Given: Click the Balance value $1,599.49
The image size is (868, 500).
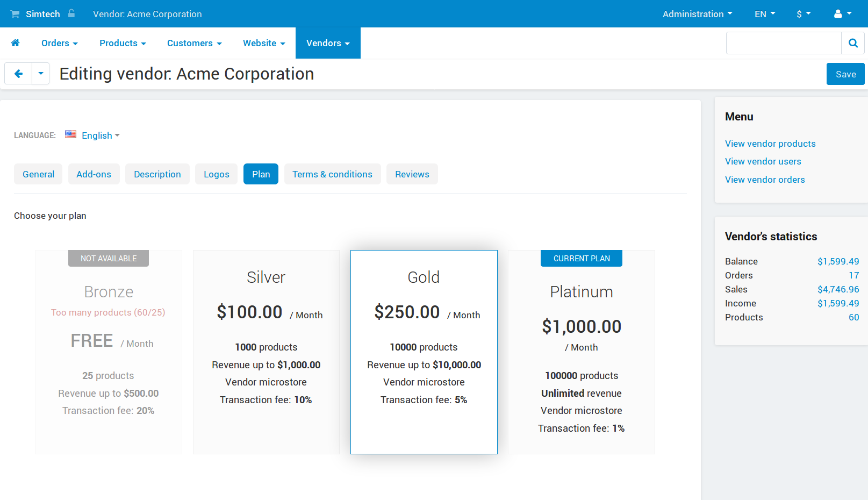Looking at the screenshot, I should tap(838, 261).
